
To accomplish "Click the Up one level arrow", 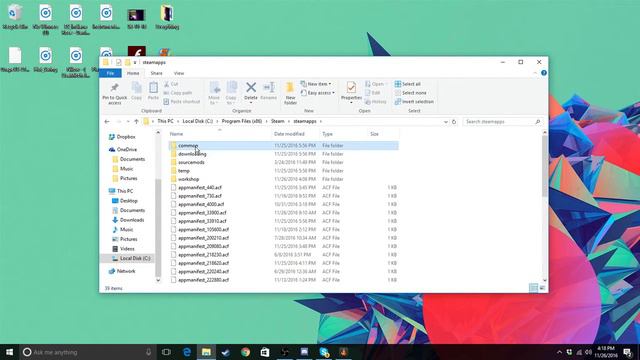I will (x=136, y=122).
